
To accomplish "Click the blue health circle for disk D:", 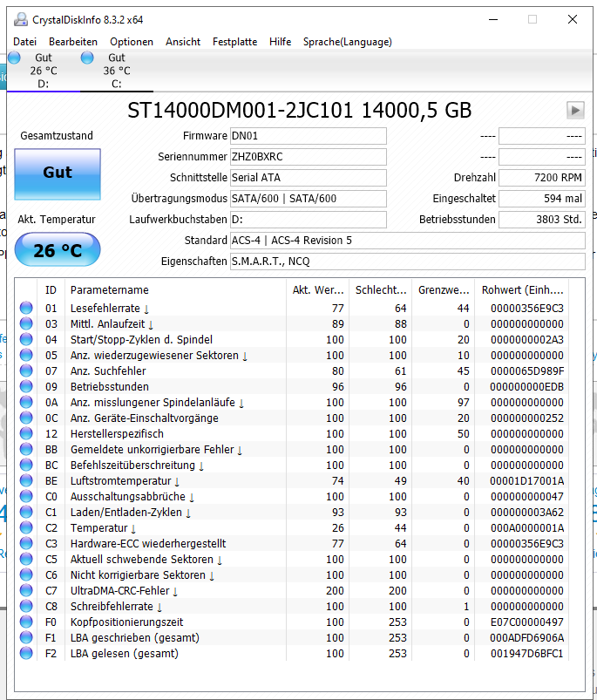I will coord(14,58).
